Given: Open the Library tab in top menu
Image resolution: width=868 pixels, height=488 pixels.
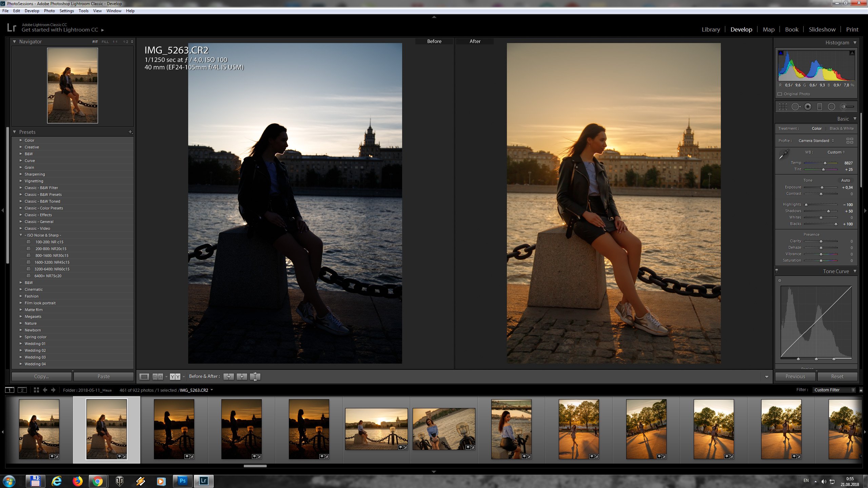Looking at the screenshot, I should (711, 29).
